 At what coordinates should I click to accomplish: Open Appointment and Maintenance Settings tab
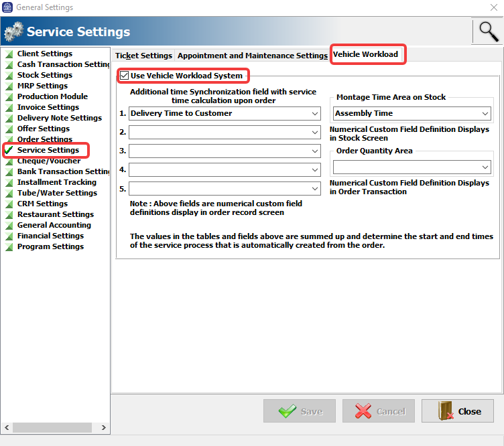click(253, 56)
